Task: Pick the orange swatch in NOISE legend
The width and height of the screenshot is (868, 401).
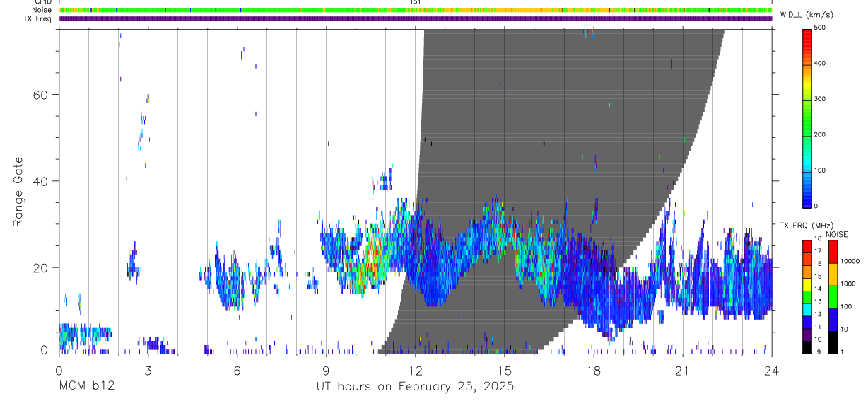Action: click(x=833, y=274)
